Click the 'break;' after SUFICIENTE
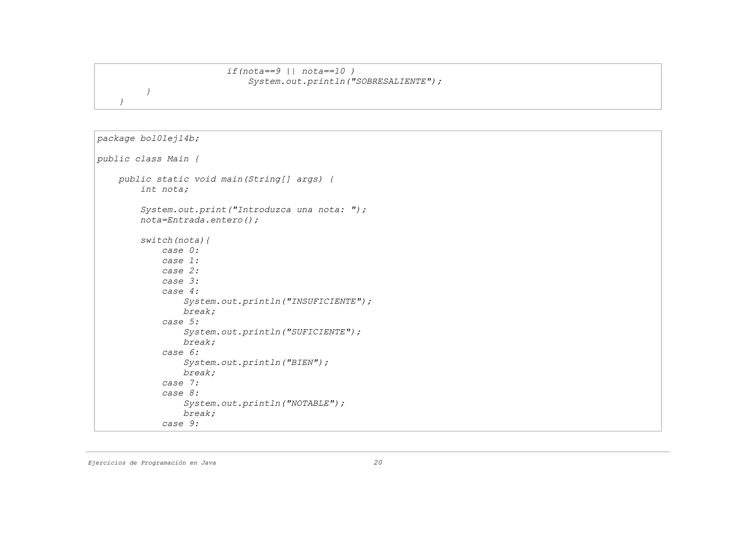This screenshot has width=756, height=534. coord(199,342)
